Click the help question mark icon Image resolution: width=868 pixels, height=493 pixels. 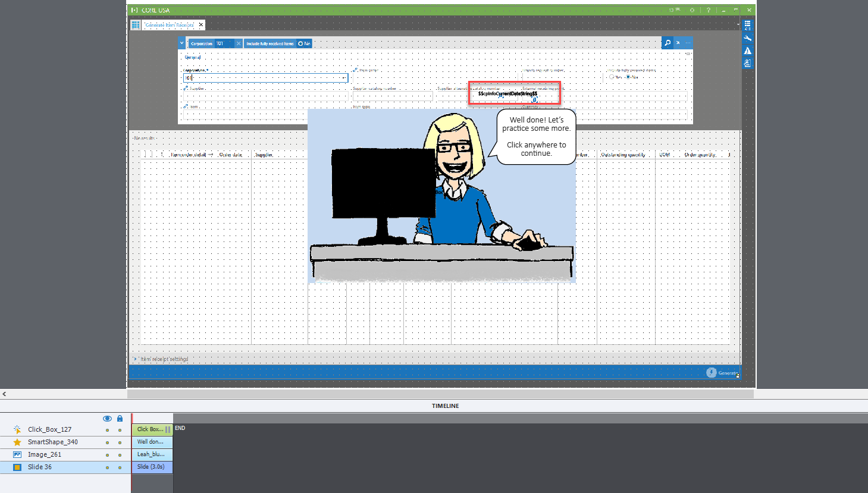pos(708,10)
